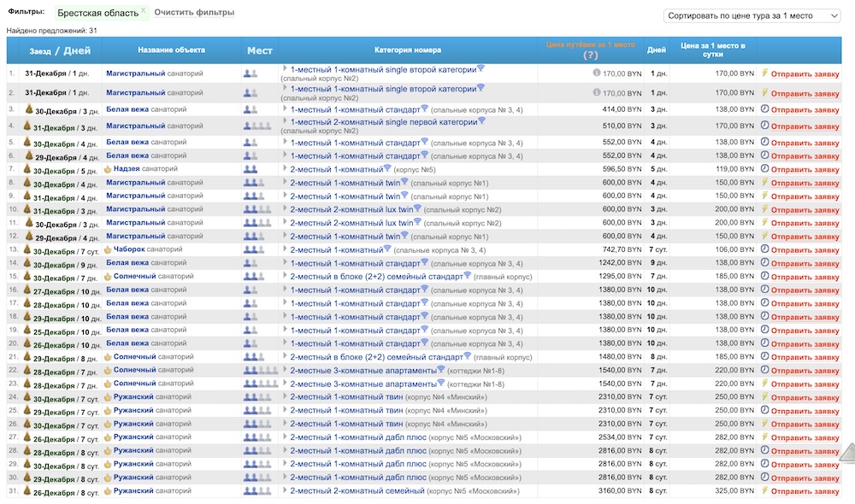The height and width of the screenshot is (504, 855).
Task: Click the Очистить фильтры link
Action: pos(194,13)
